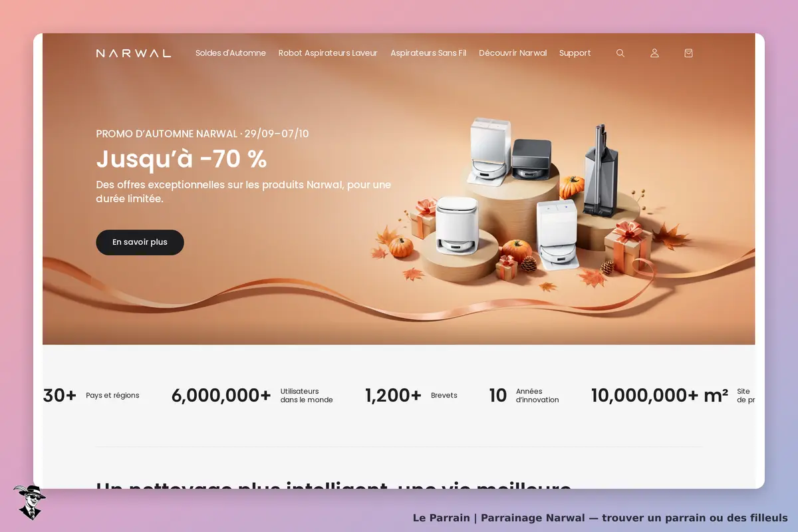Click the Le Parrain Parrainage Narwal caption
The image size is (798, 532).
coord(600,517)
